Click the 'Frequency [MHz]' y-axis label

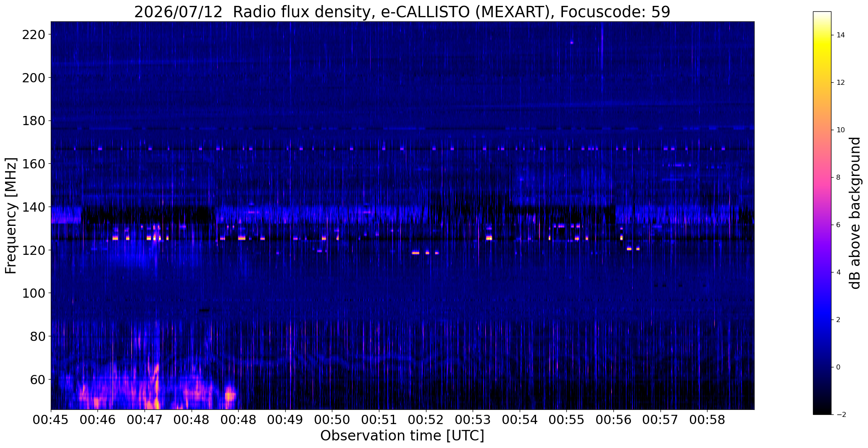pyautogui.click(x=11, y=216)
